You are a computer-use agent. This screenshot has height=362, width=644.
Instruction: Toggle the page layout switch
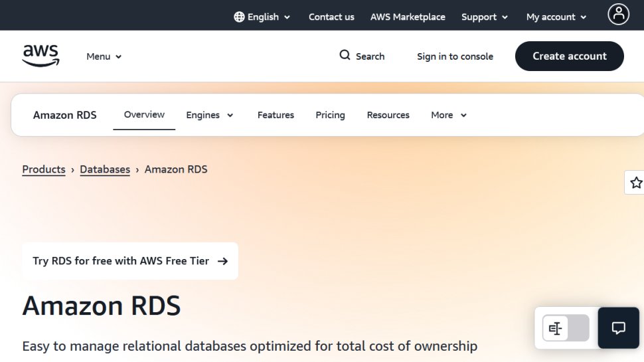tap(566, 328)
